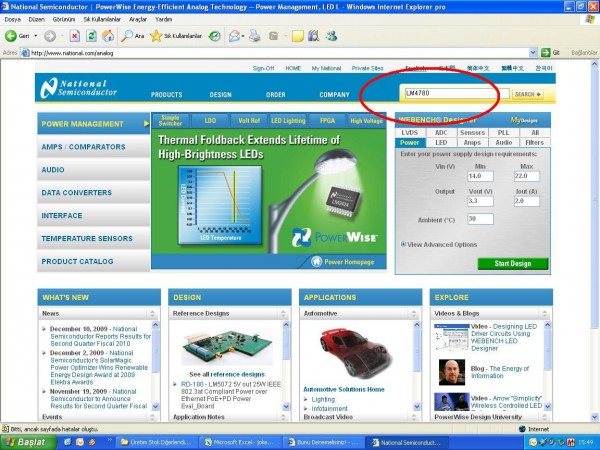The height and width of the screenshot is (450, 600).
Task: Open the Araçlar menu
Action: tap(137, 19)
